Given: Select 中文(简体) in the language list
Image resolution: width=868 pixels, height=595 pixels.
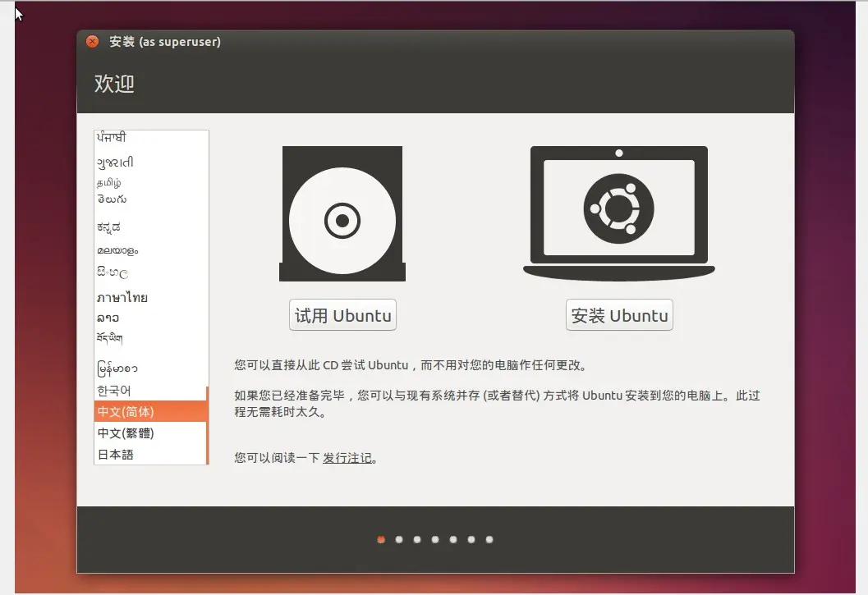Looking at the screenshot, I should coord(150,412).
